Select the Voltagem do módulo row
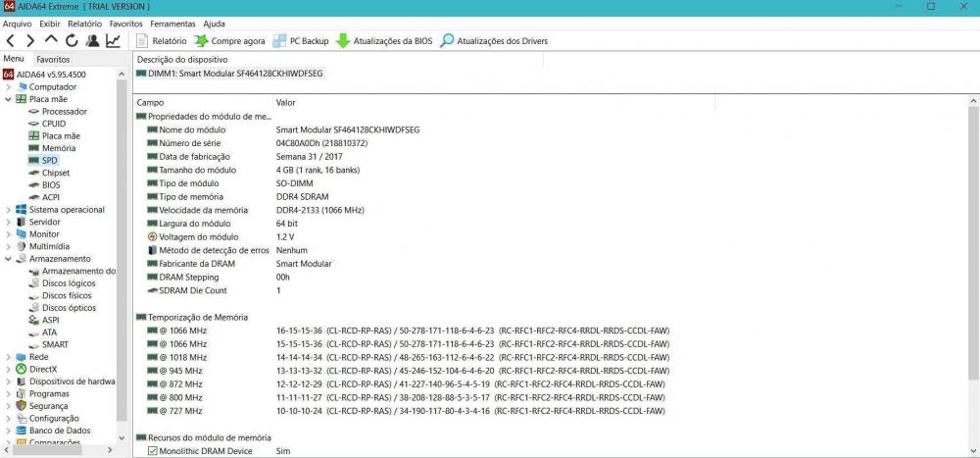Viewport: 980px width, 458px height. 220,237
